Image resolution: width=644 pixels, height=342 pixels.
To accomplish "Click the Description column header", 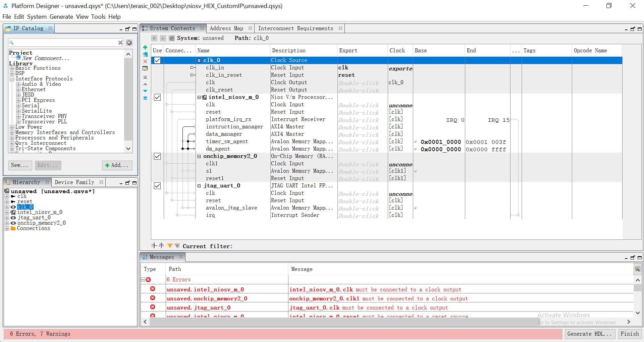I will [x=304, y=51].
